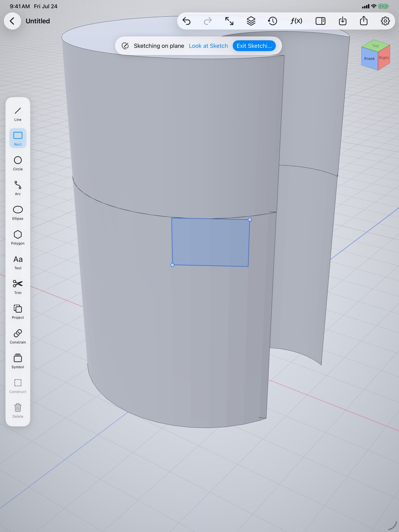Viewport: 399px width, 532px height.
Task: Tap the battery status indicator
Action: pyautogui.click(x=383, y=6)
